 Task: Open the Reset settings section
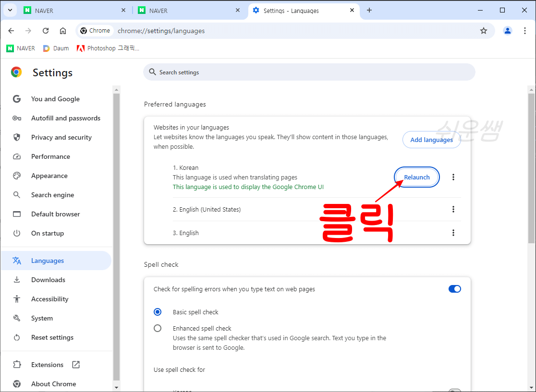click(51, 337)
